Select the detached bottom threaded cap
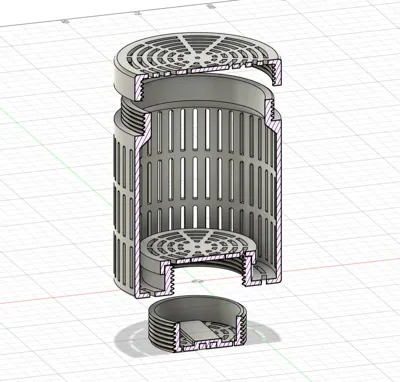The width and height of the screenshot is (400, 382). (197, 323)
